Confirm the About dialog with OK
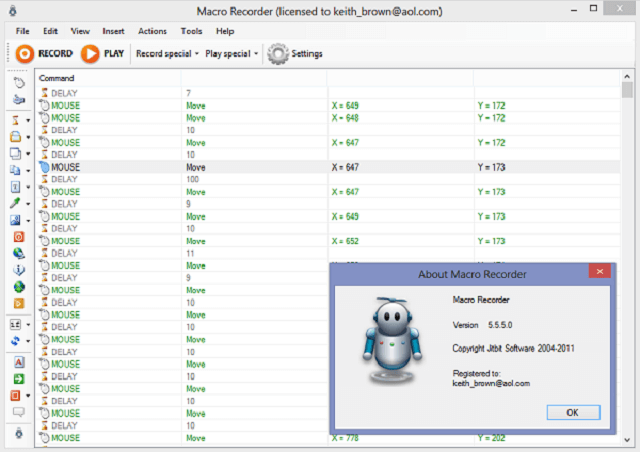Screen dimensions: 640x452 point(573,412)
